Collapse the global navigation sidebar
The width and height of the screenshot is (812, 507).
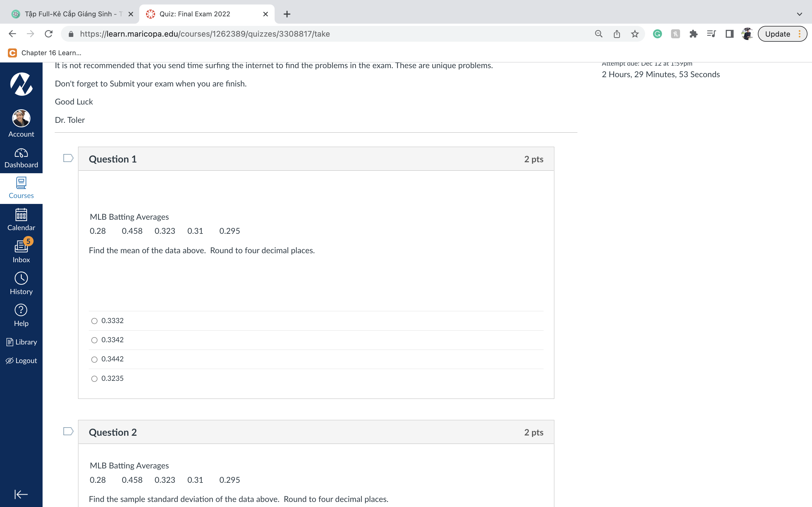click(21, 494)
